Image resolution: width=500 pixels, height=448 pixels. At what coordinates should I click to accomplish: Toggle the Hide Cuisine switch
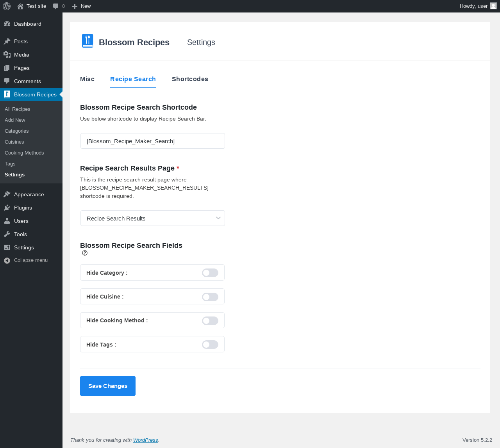point(210,297)
